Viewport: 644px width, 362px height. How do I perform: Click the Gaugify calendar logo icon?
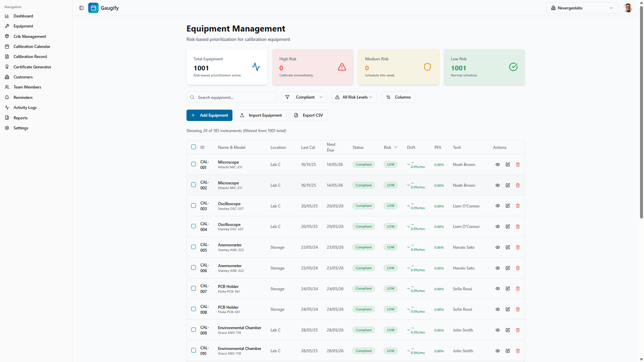click(93, 8)
